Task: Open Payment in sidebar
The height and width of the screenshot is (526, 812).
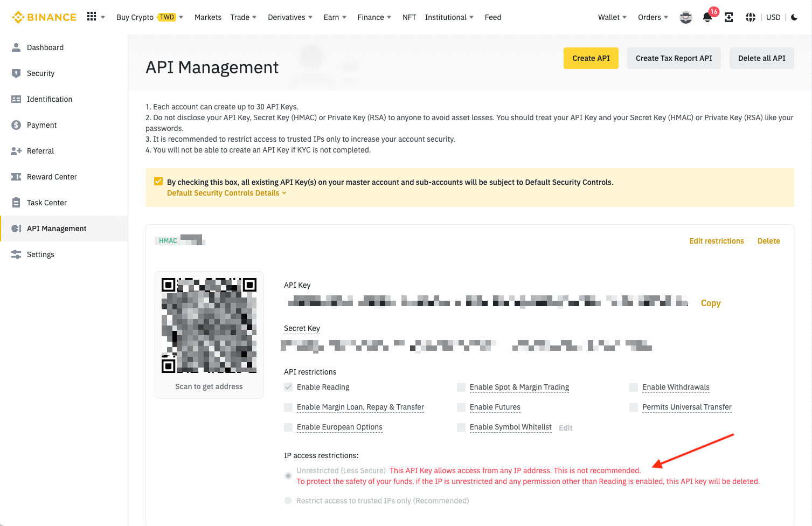Action: point(64,125)
